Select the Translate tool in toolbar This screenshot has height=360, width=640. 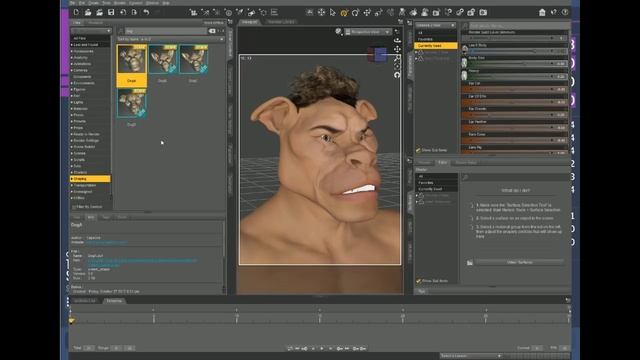pyautogui.click(x=367, y=12)
